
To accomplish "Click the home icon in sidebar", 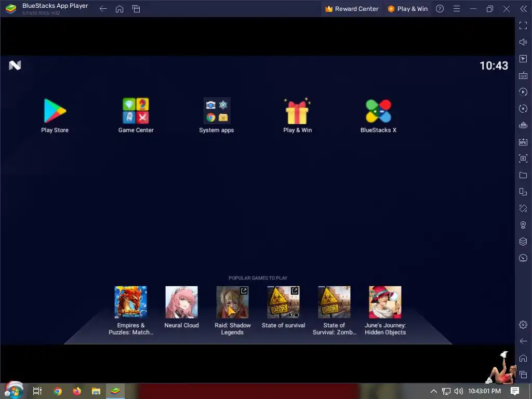I will [x=523, y=358].
